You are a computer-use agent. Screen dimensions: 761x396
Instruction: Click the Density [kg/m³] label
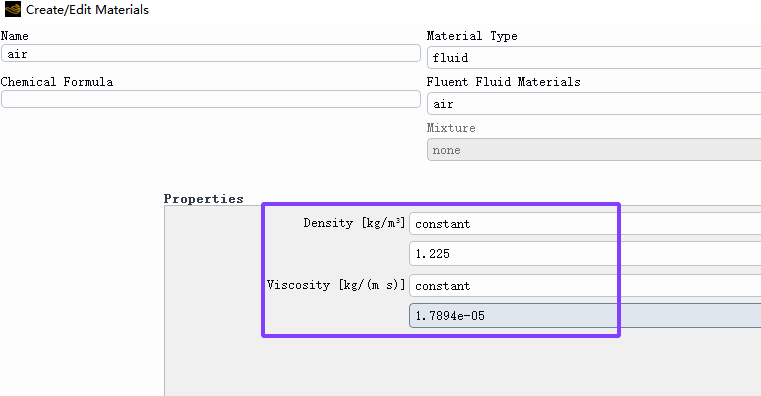pyautogui.click(x=354, y=223)
